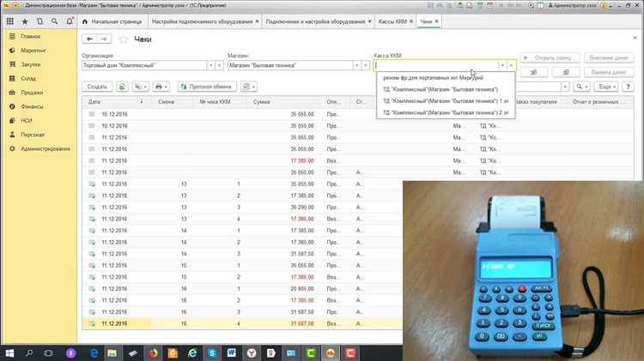Open the search magnifier dropdown in list toolbar
Image resolution: width=644 pixels, height=361 pixels.
582,87
